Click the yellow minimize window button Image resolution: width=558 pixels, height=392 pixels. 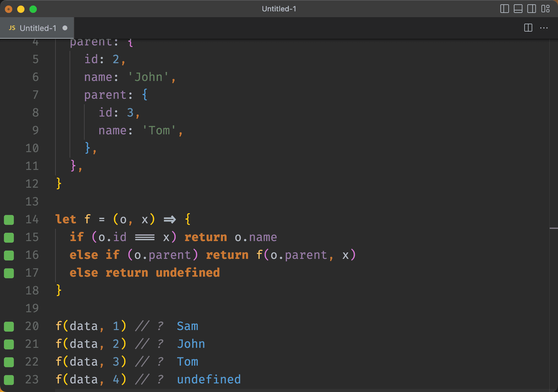(21, 9)
